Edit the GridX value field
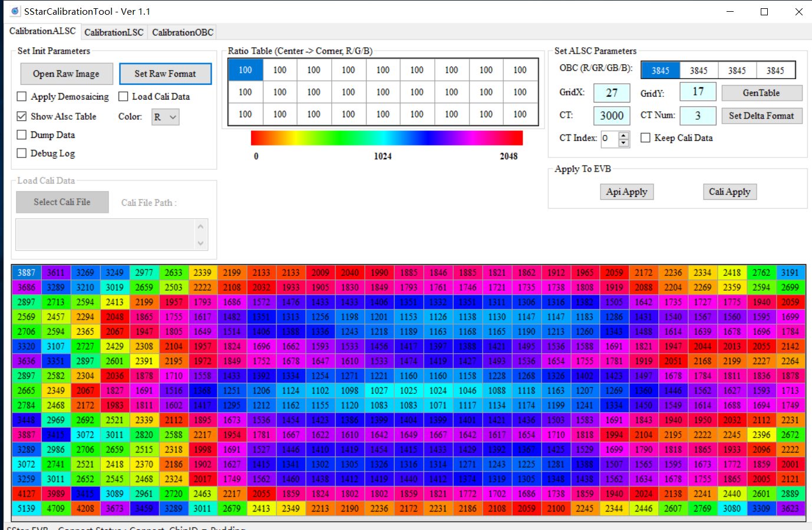 pyautogui.click(x=611, y=93)
